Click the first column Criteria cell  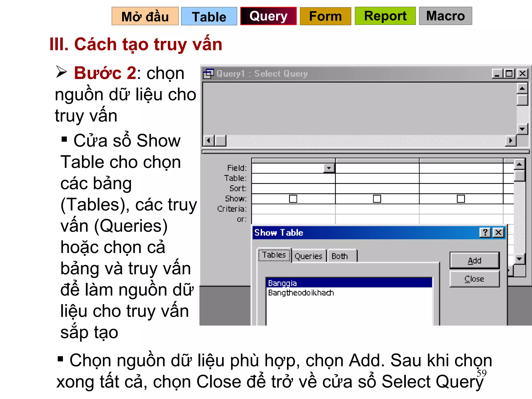click(x=293, y=209)
